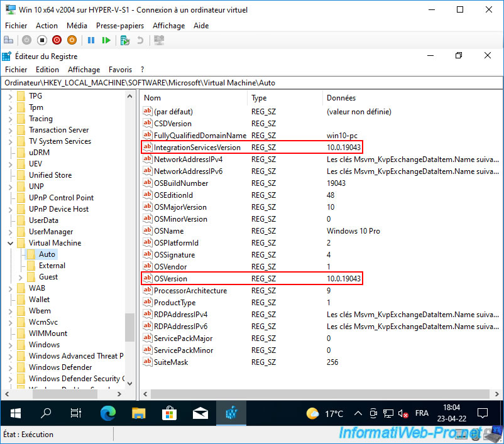Select the ProcessorArchitecture value

[190, 291]
